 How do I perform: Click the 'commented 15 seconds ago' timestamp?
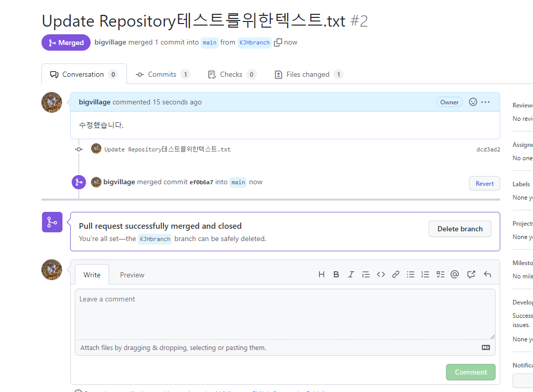click(x=157, y=102)
